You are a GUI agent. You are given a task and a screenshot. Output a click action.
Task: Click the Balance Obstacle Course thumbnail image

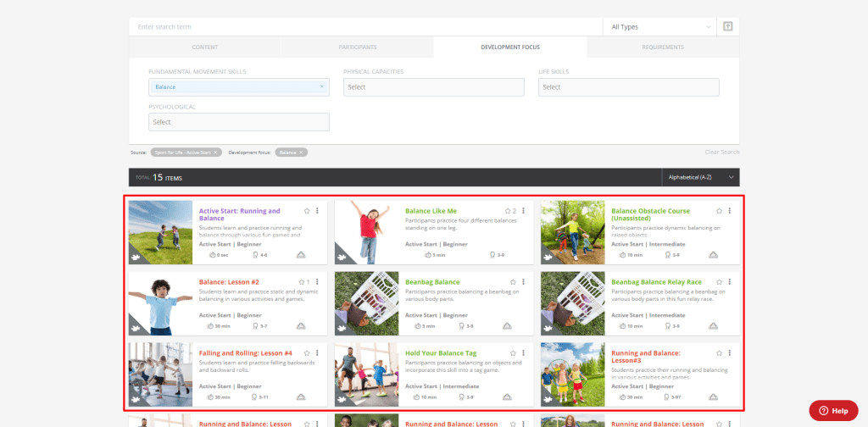point(572,232)
